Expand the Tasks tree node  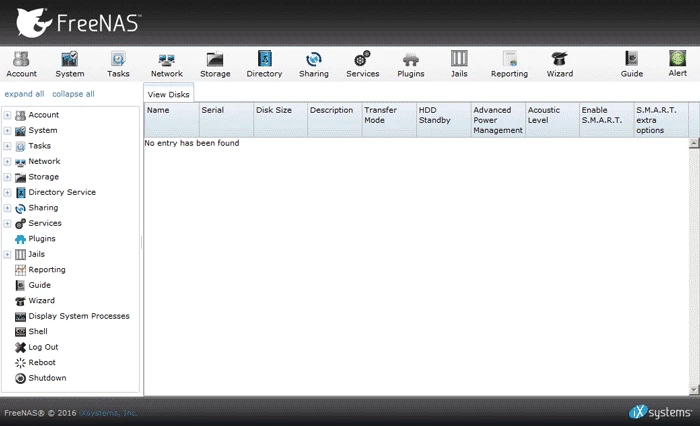click(x=7, y=146)
